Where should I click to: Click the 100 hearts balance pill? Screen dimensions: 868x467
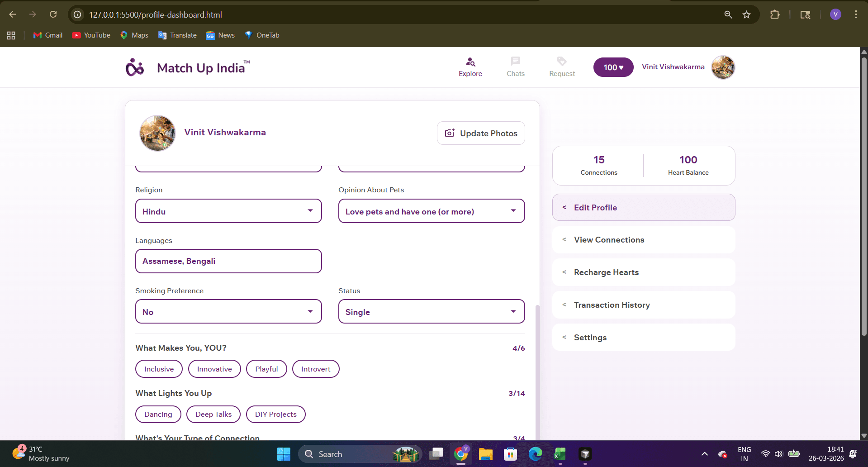[x=613, y=67]
